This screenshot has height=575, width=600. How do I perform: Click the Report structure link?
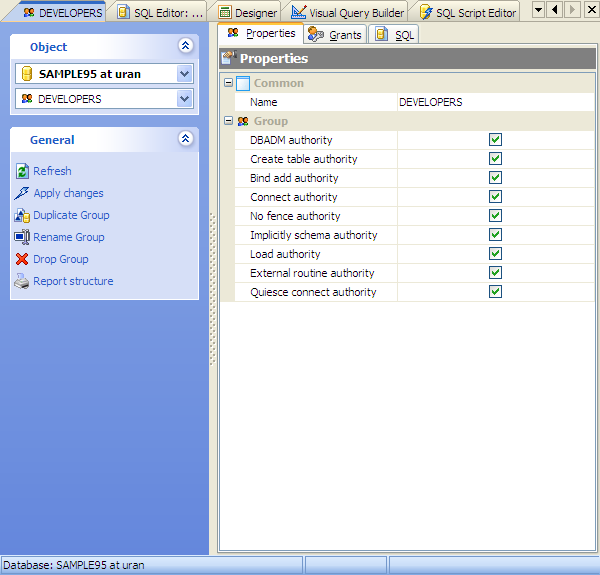point(73,281)
